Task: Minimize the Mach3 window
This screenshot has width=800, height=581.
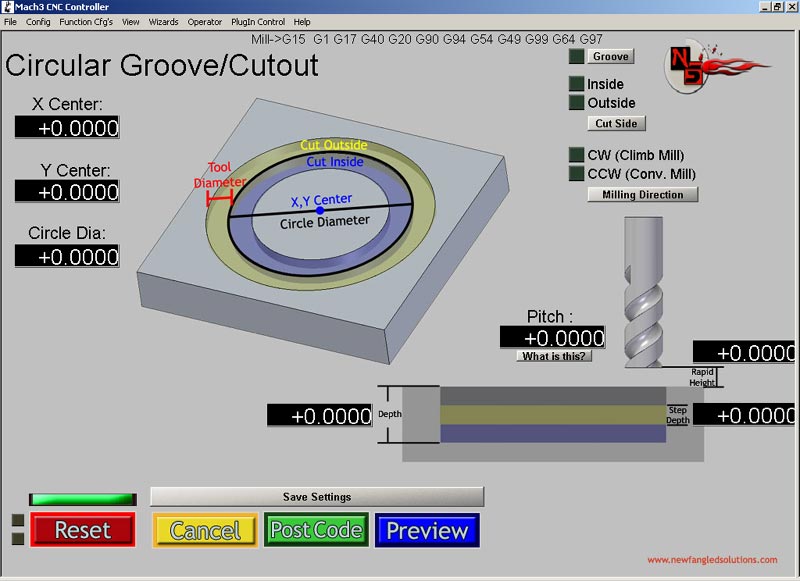Action: [765, 7]
